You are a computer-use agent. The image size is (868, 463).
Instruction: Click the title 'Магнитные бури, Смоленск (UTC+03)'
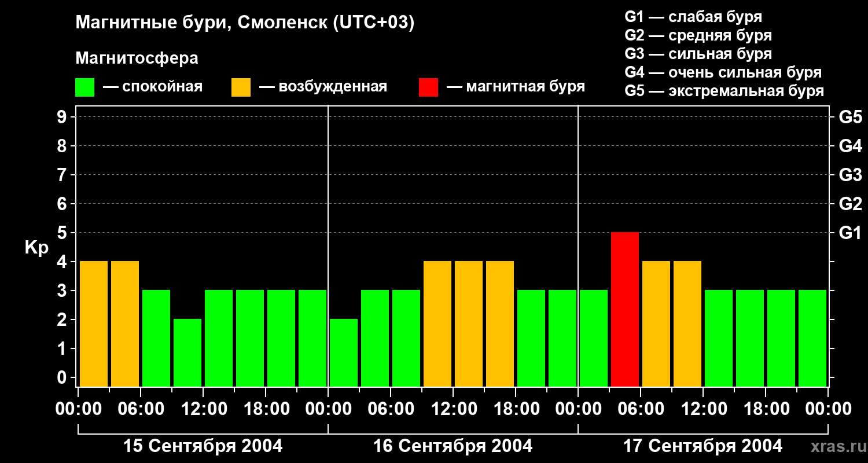(245, 24)
